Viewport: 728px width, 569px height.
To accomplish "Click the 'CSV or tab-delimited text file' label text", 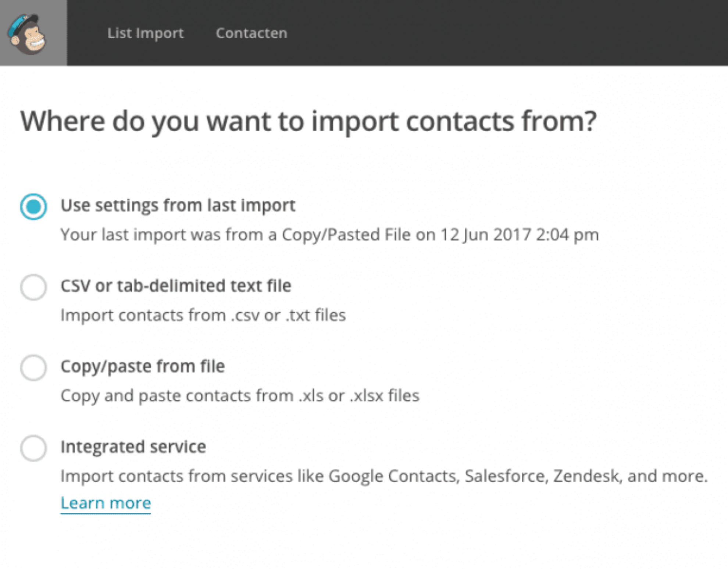I will (176, 286).
